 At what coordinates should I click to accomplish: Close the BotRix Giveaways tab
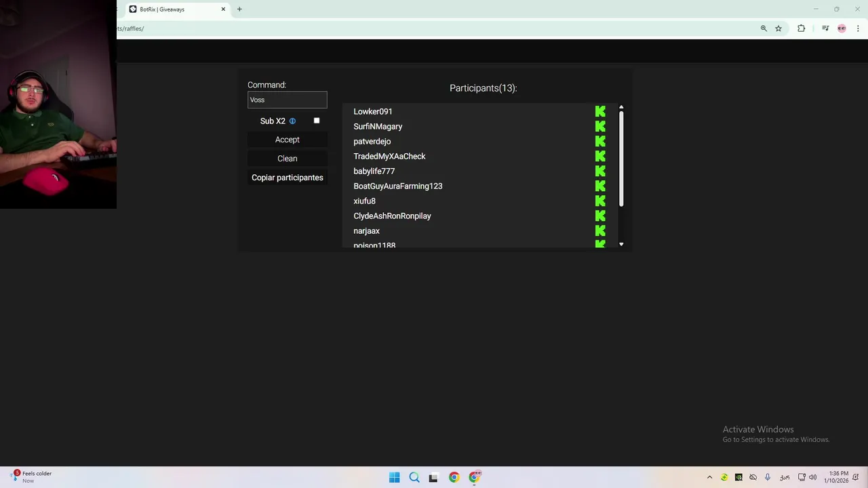coord(223,9)
